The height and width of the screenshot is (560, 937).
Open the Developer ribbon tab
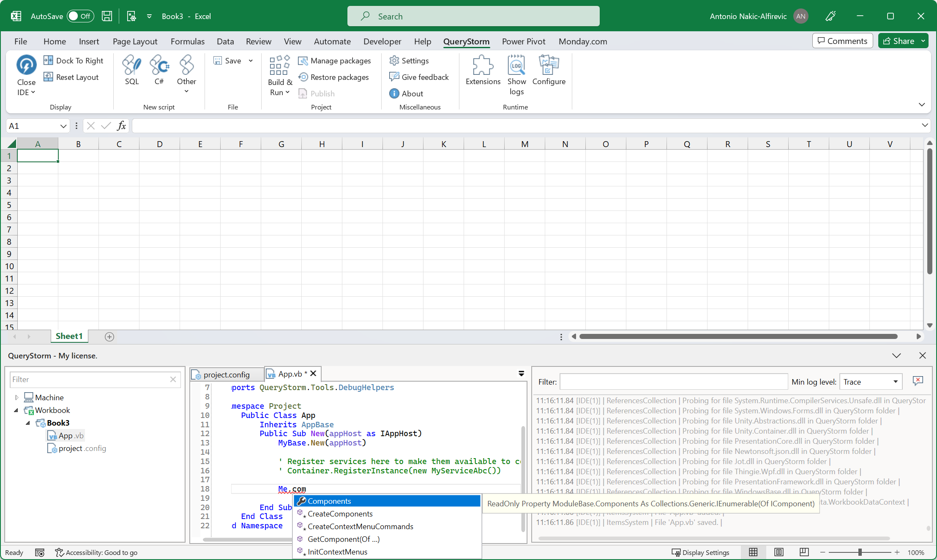pyautogui.click(x=382, y=41)
